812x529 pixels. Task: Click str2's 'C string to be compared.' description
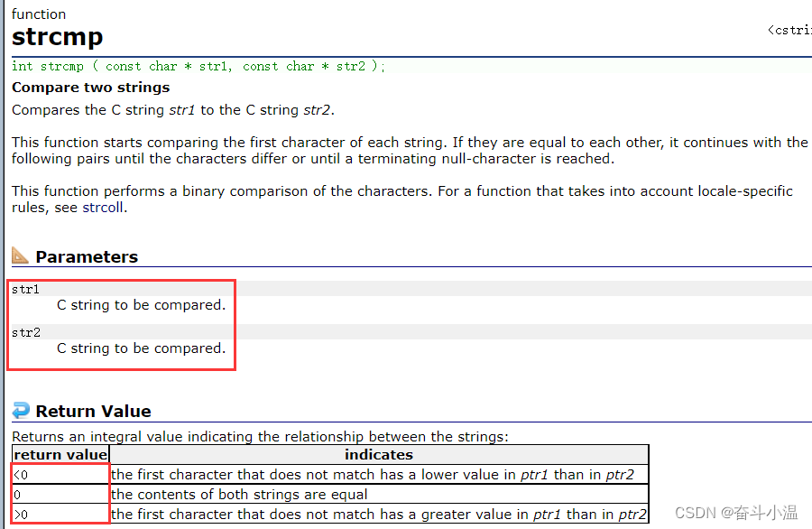click(141, 348)
